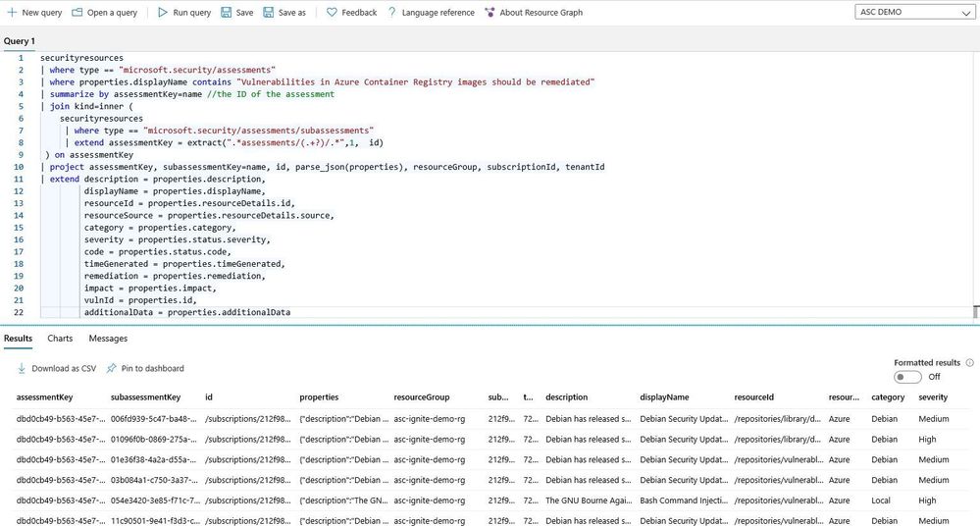Click the New query button label
Image resolution: width=980 pixels, height=527 pixels.
pyautogui.click(x=42, y=13)
